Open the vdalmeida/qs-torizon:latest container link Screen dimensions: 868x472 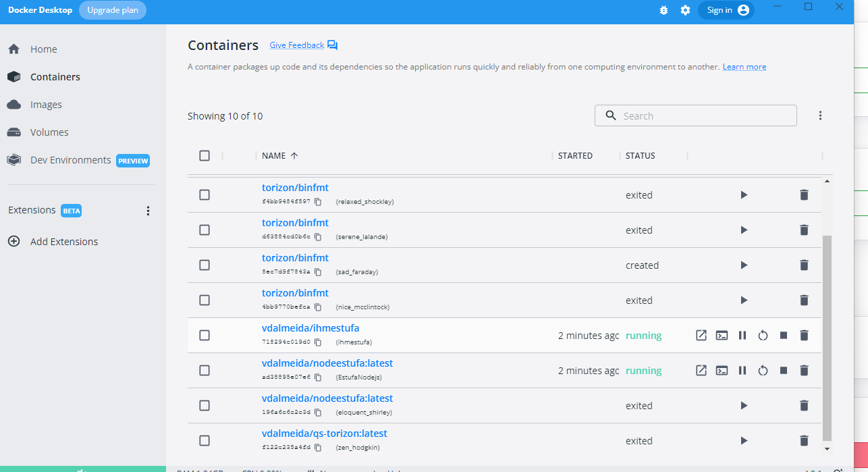325,434
